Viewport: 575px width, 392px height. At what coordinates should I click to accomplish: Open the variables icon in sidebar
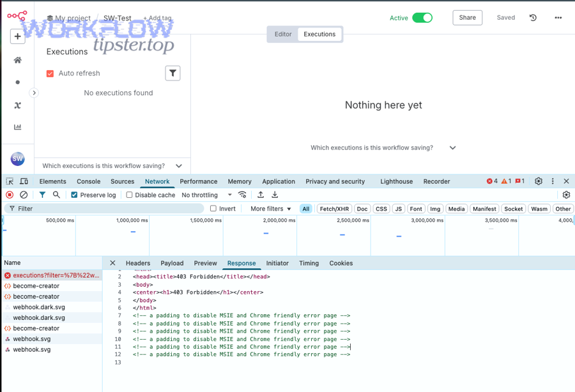(17, 105)
